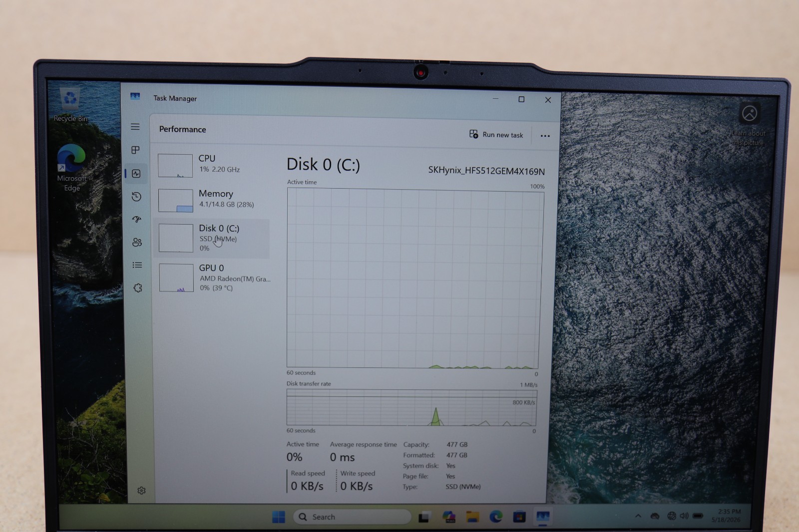Open File Explorer from the taskbar
This screenshot has width=799, height=532.
(x=472, y=517)
